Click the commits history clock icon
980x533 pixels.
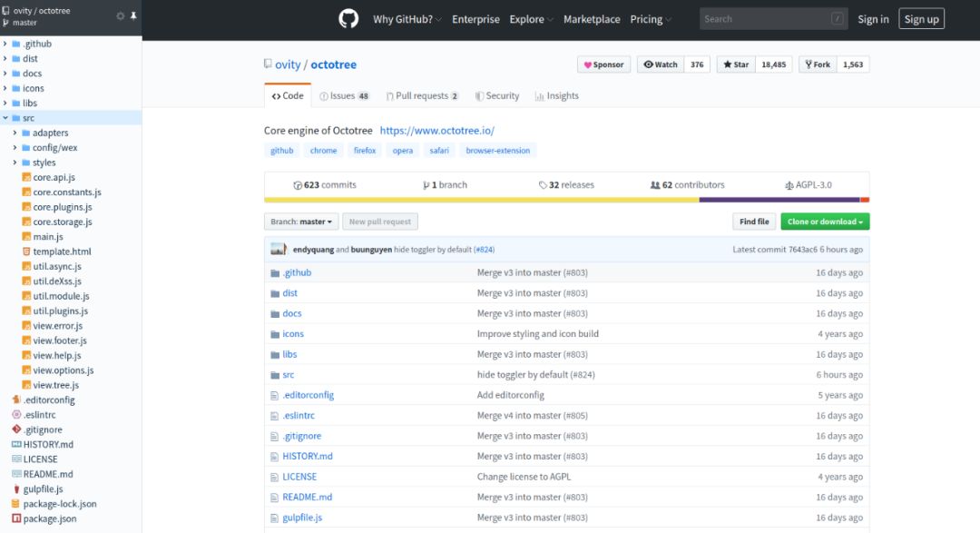(298, 185)
